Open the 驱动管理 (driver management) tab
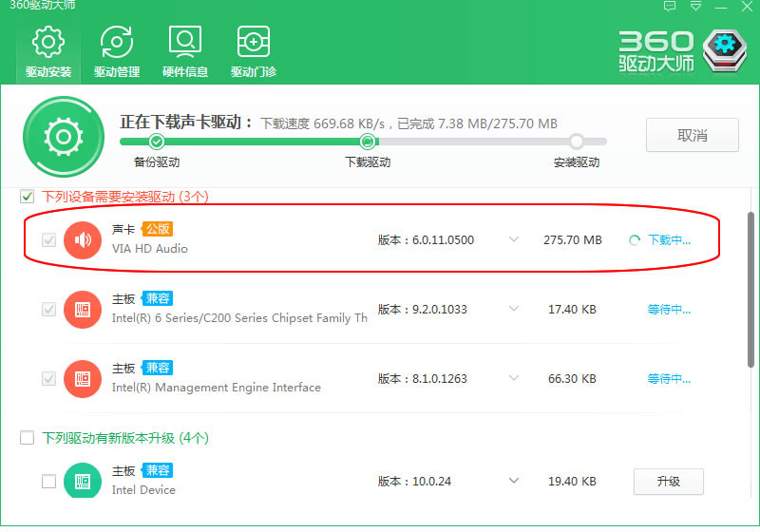The height and width of the screenshot is (532, 760). (x=117, y=52)
